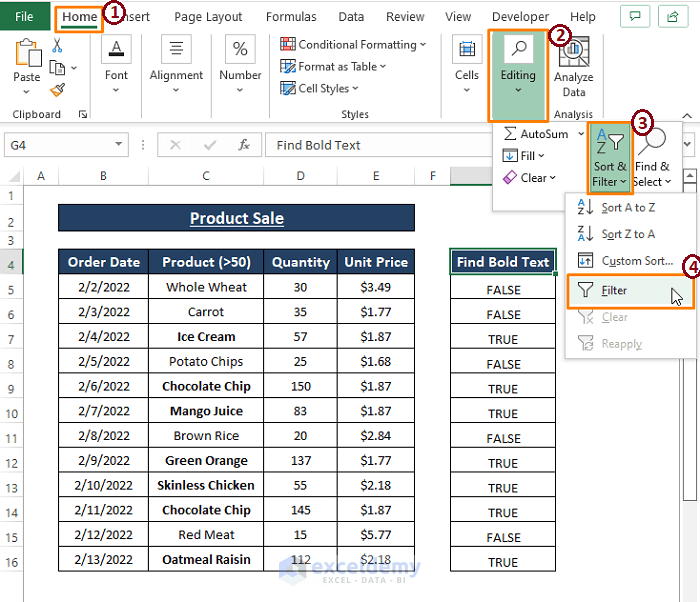Click the $5.77 unit price cell

[x=376, y=535]
